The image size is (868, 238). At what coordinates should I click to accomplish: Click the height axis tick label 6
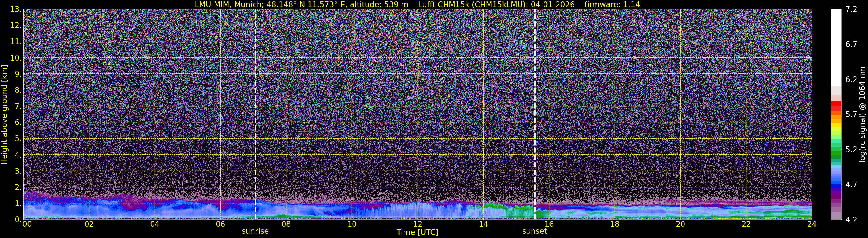tap(18, 123)
